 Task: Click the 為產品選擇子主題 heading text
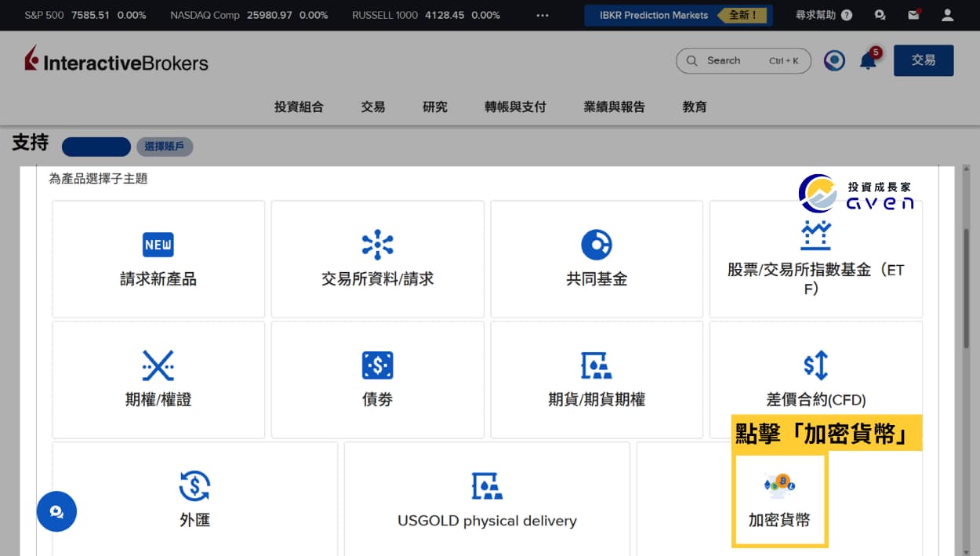pos(98,179)
